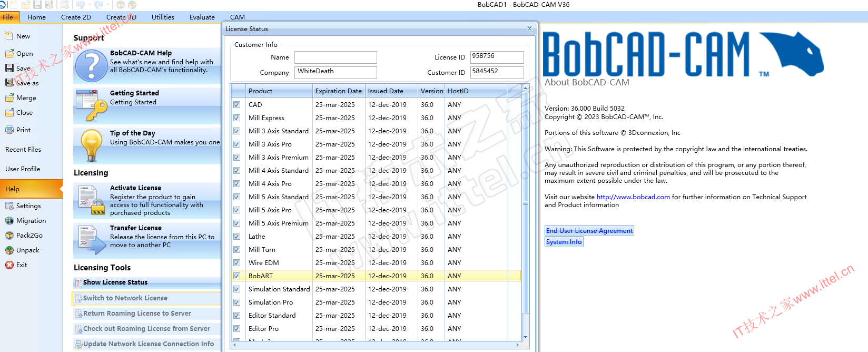Click the license table vertical scrollbar down arrow
Screen dimensions: 868x352
coord(525,337)
